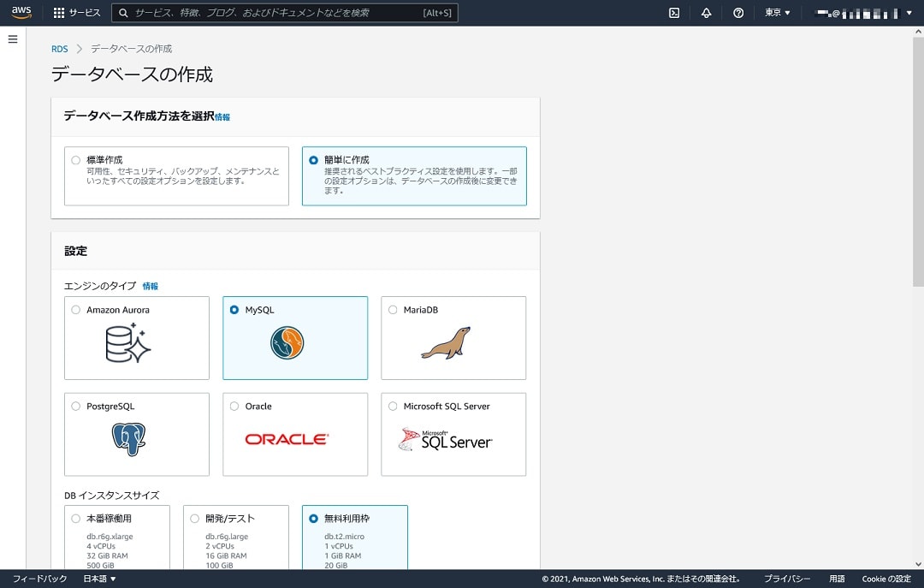Open 情報 link beside エンジンのタイプ
This screenshot has height=588, width=924.
coord(151,286)
